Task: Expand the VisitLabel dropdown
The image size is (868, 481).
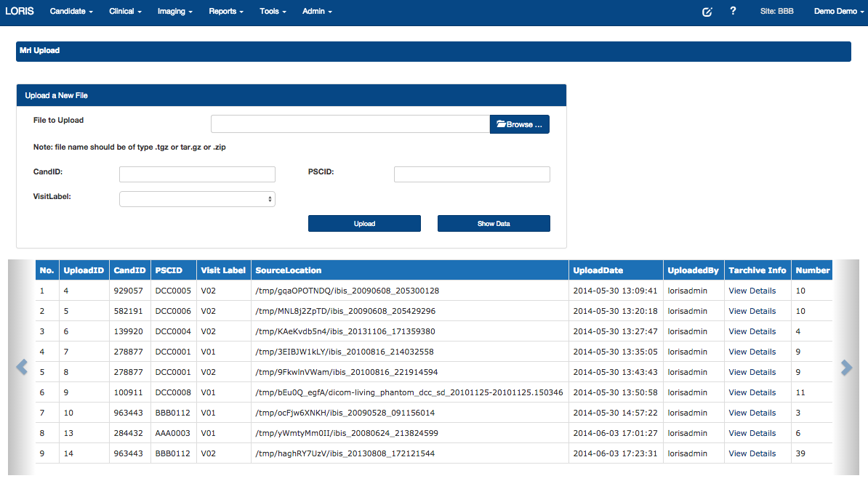Action: point(197,198)
